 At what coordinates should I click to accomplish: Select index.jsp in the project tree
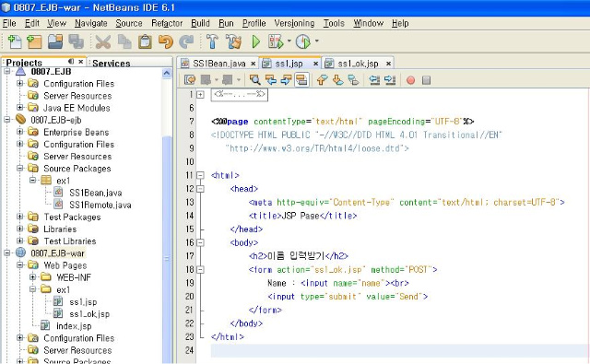pyautogui.click(x=74, y=326)
